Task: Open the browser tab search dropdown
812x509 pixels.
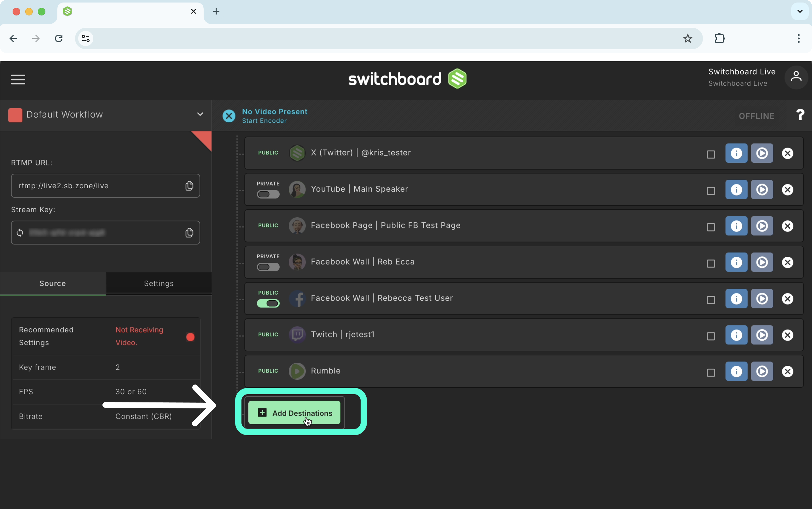Action: point(800,11)
